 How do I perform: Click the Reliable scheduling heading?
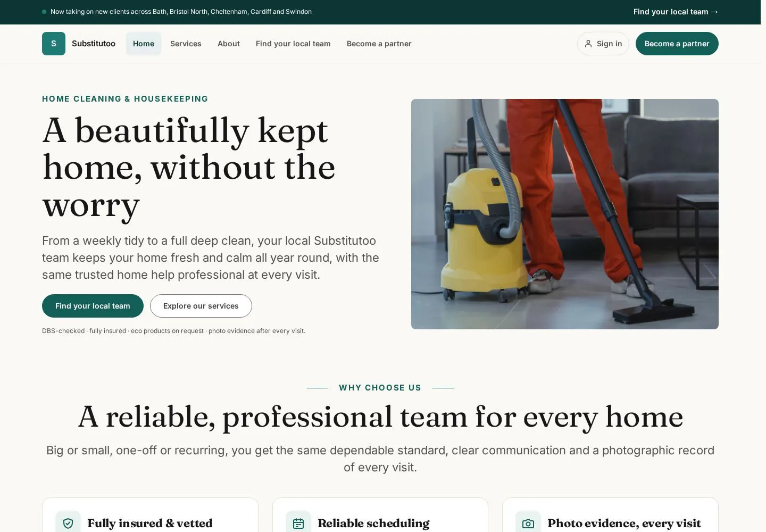pyautogui.click(x=373, y=523)
